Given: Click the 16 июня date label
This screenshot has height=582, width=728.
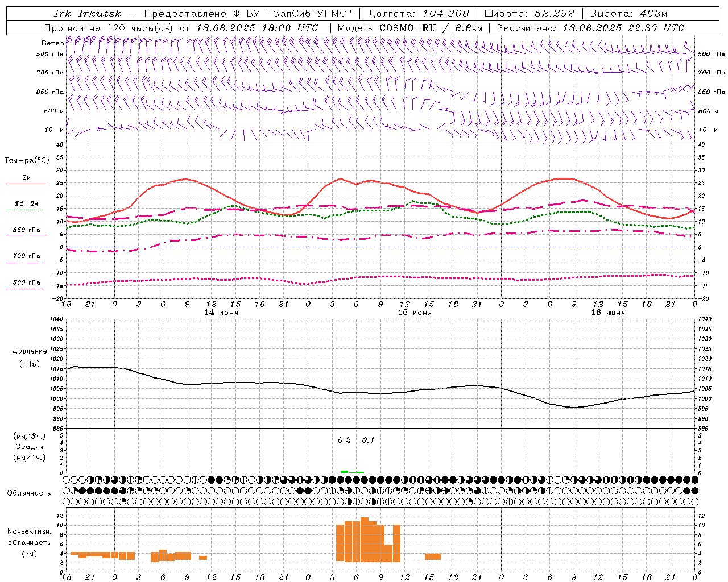Looking at the screenshot, I should 607,313.
